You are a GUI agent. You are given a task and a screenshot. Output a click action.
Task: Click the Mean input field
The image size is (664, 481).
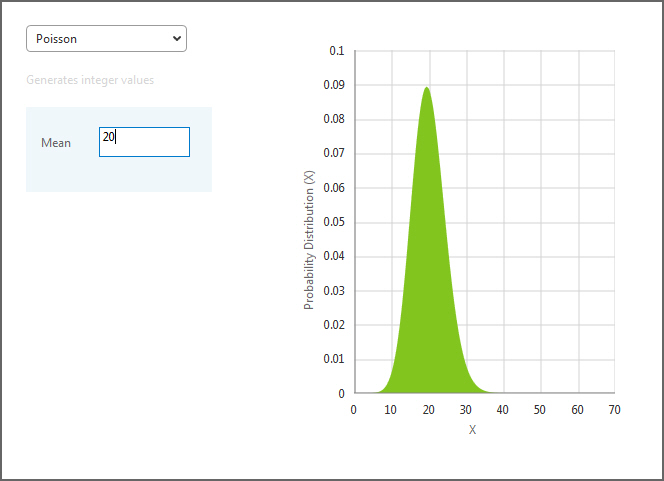(x=144, y=142)
